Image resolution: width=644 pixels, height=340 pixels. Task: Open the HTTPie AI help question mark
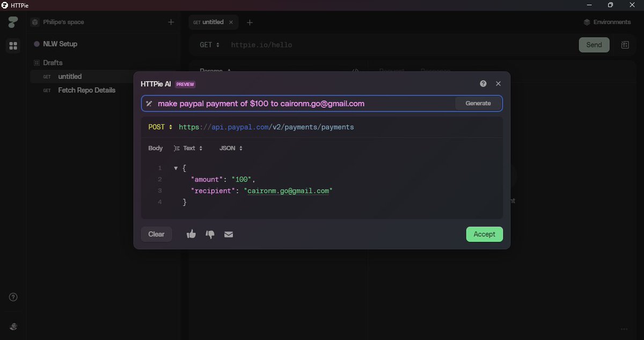pyautogui.click(x=483, y=84)
